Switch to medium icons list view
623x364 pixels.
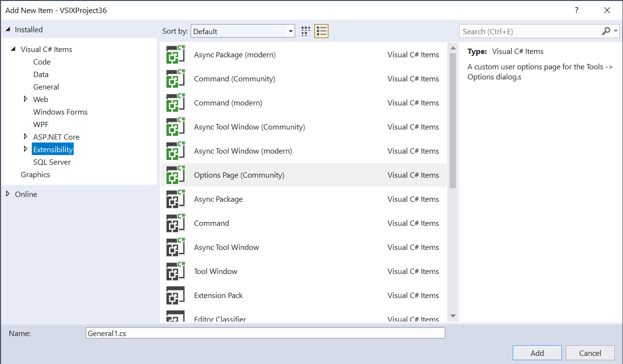pos(321,31)
